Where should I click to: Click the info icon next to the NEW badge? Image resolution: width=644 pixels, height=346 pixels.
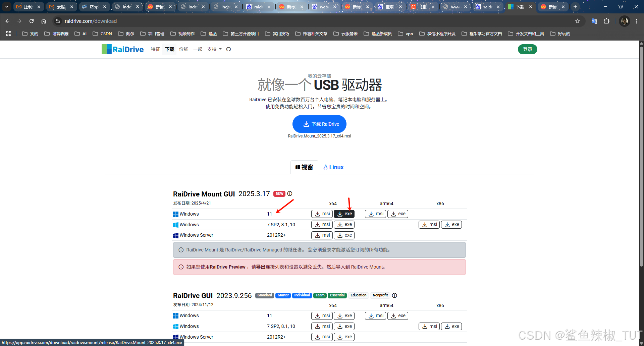tap(290, 193)
